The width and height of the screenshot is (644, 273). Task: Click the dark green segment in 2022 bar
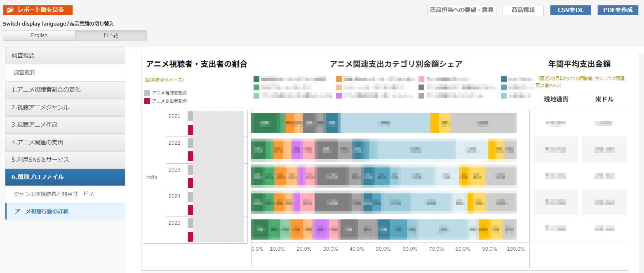point(258,149)
